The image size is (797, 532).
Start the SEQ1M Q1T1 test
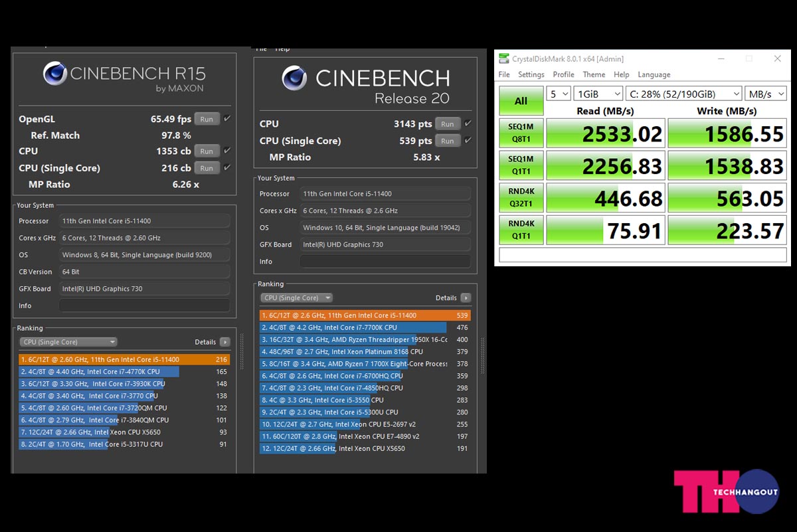point(521,165)
